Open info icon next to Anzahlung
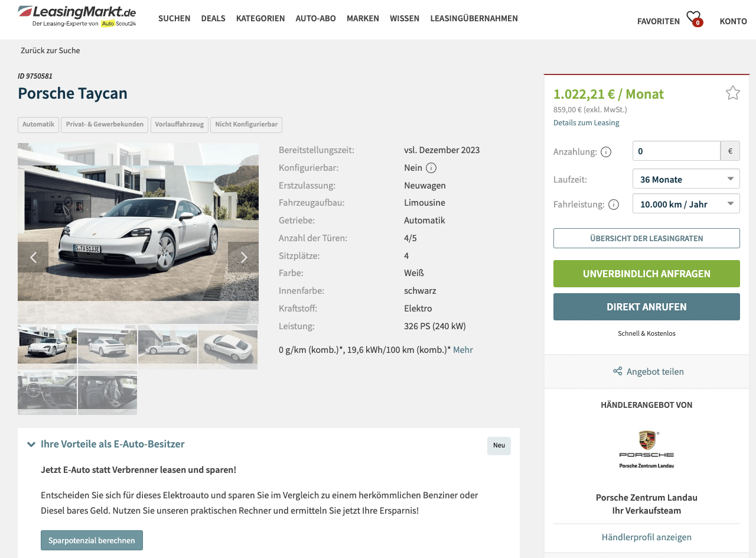This screenshot has height=558, width=756. tap(606, 152)
